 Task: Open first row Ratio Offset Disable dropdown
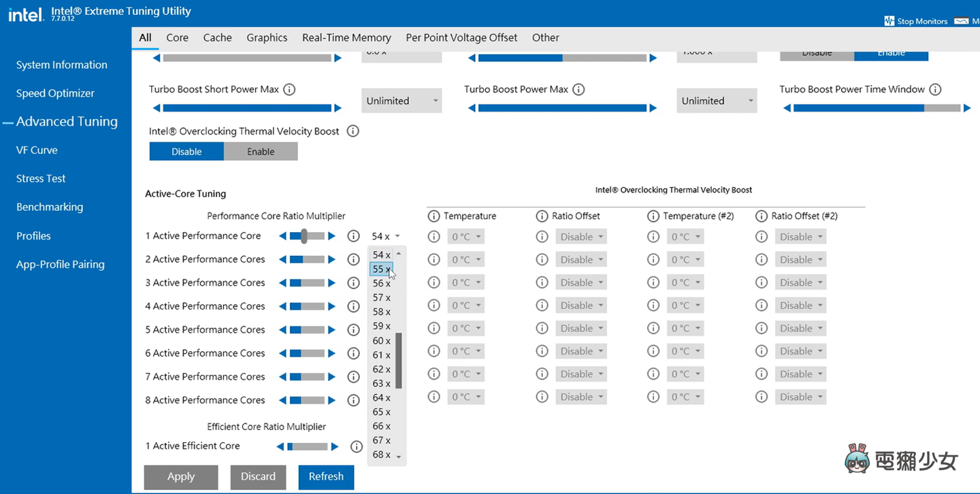coord(581,237)
